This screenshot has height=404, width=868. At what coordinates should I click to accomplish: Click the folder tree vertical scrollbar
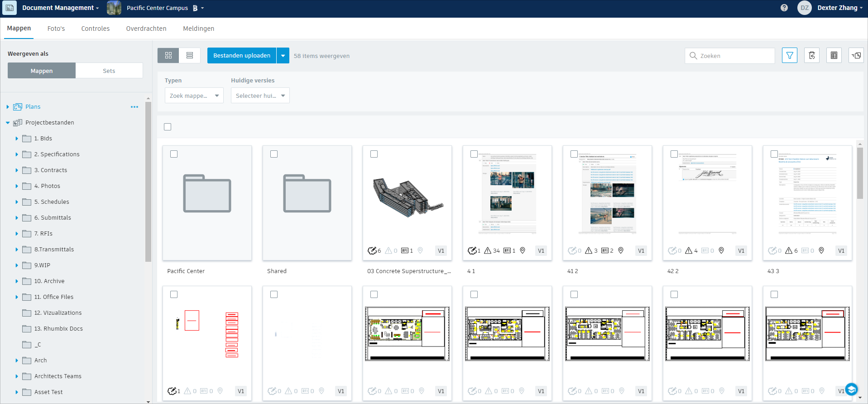[148, 182]
